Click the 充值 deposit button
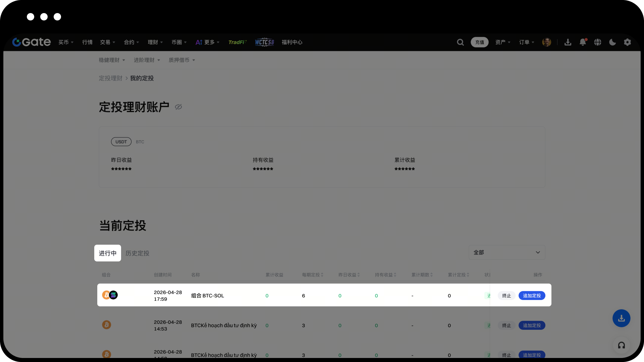The image size is (644, 362). point(480,42)
